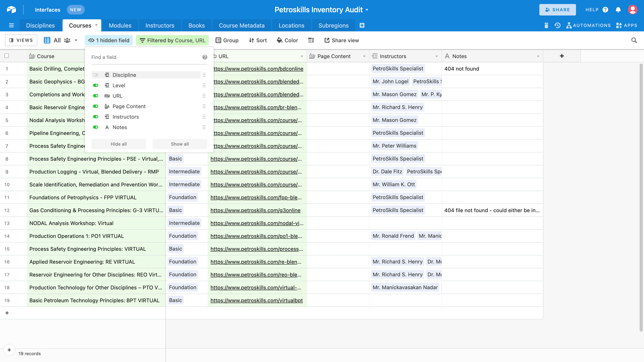This screenshot has width=644, height=362.
Task: Toggle off the Page Content field
Action: 96,106
